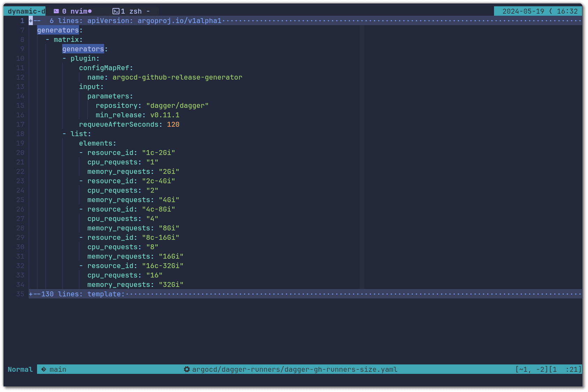Click the Normal mode indicator

pyautogui.click(x=20, y=369)
